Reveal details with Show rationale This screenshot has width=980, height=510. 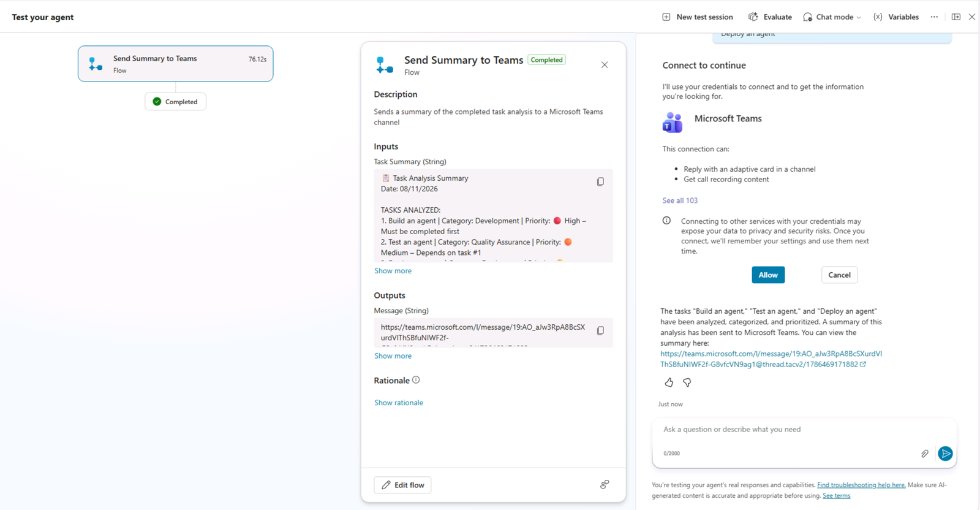coord(399,403)
